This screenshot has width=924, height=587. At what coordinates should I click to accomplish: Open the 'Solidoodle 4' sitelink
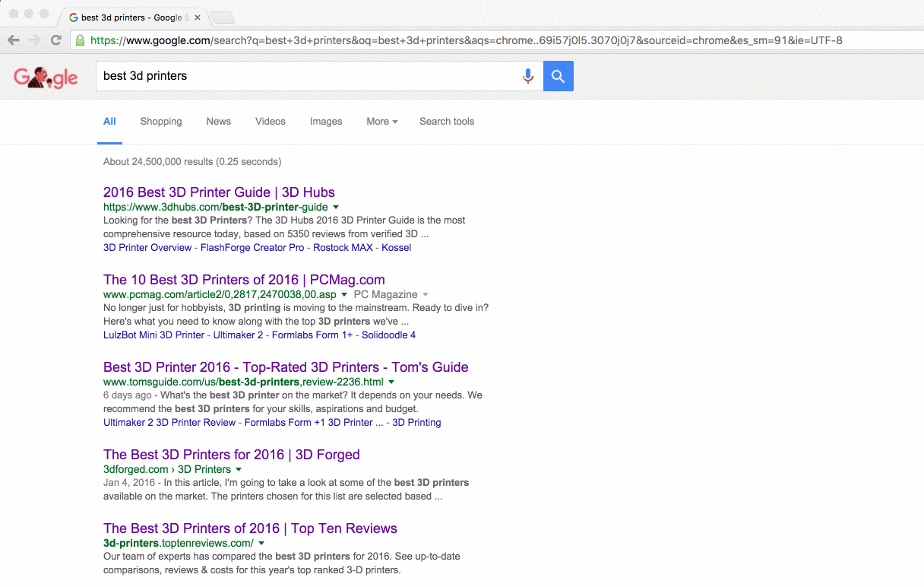click(388, 335)
